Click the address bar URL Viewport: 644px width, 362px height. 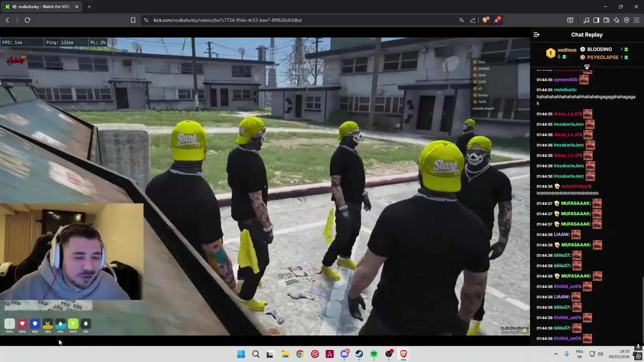227,20
